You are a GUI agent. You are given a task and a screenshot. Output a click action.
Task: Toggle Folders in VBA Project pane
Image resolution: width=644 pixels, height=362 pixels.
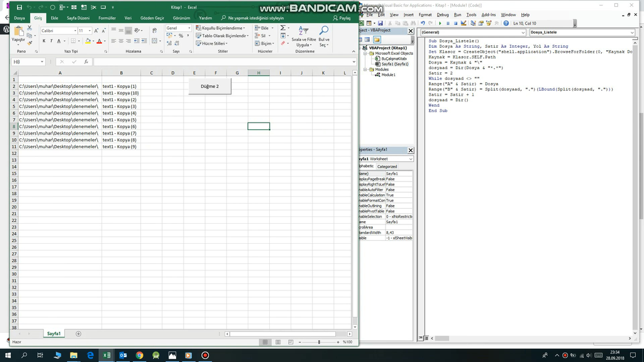click(377, 40)
